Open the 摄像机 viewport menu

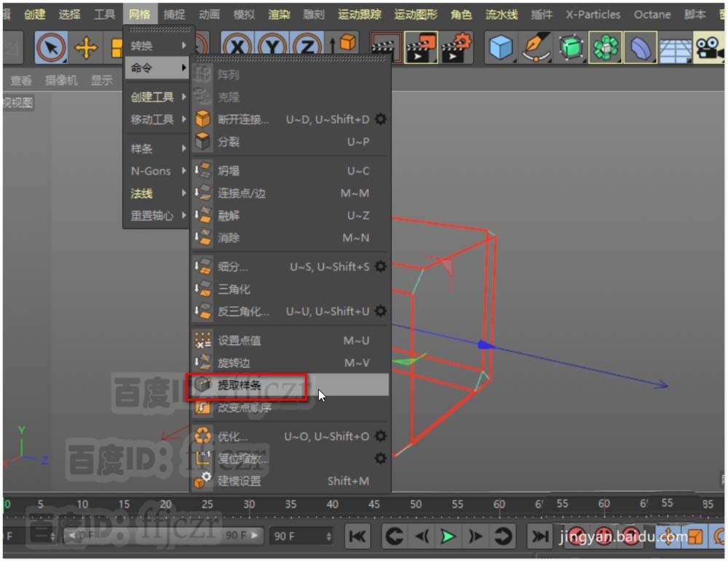pyautogui.click(x=60, y=80)
